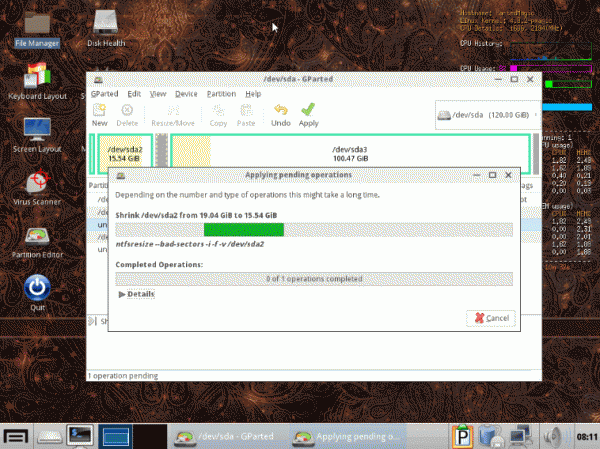The width and height of the screenshot is (600, 449).
Task: Open the GParted menu
Action: pyautogui.click(x=104, y=93)
